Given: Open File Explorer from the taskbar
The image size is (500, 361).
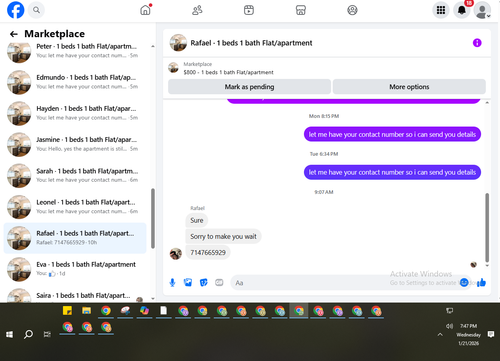Looking at the screenshot, I should coord(86,311).
